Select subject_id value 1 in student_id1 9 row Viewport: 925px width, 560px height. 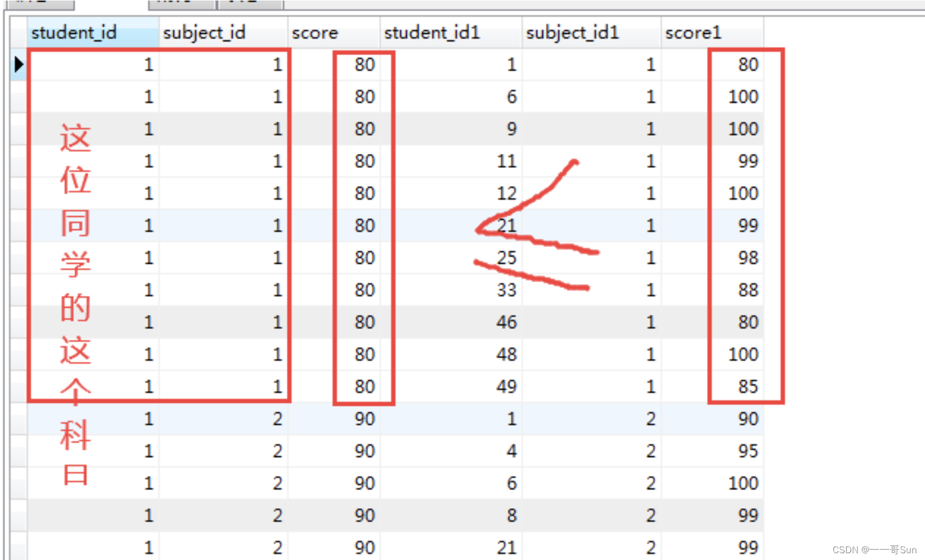pyautogui.click(x=223, y=129)
